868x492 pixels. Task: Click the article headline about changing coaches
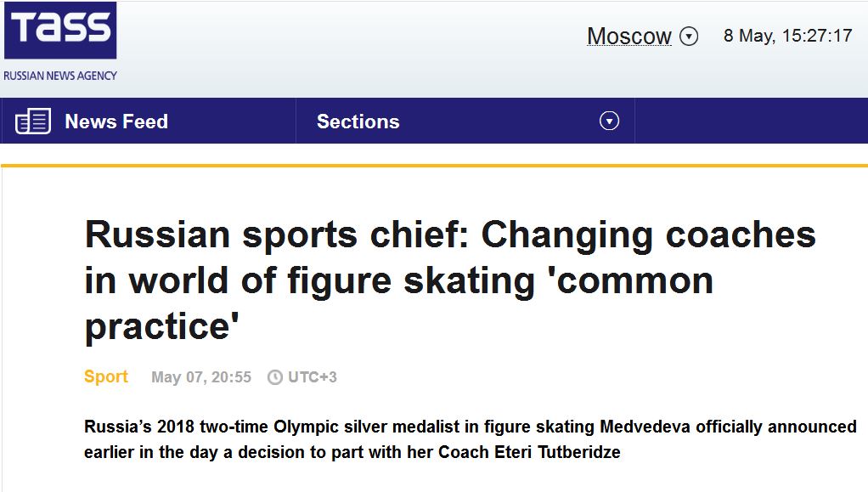(450, 280)
